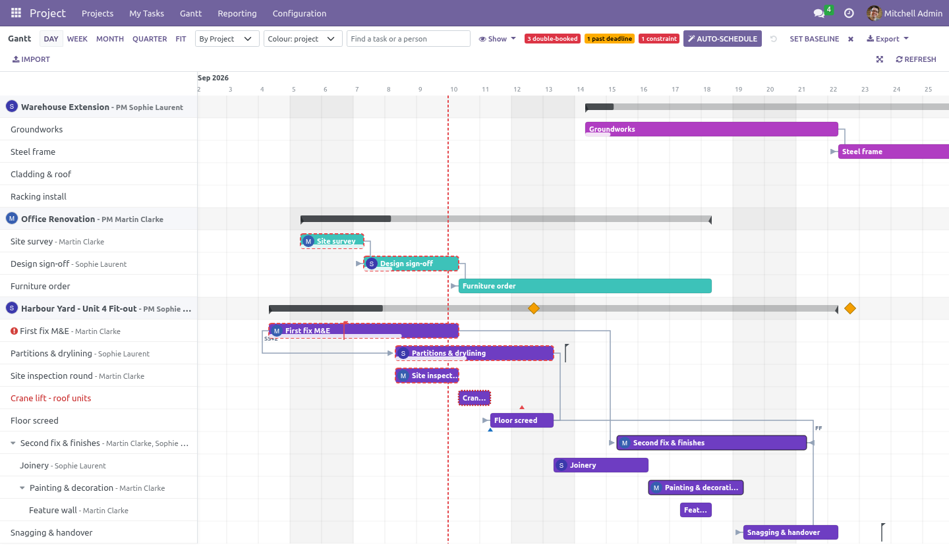Click the undo arrow icon

point(774,39)
